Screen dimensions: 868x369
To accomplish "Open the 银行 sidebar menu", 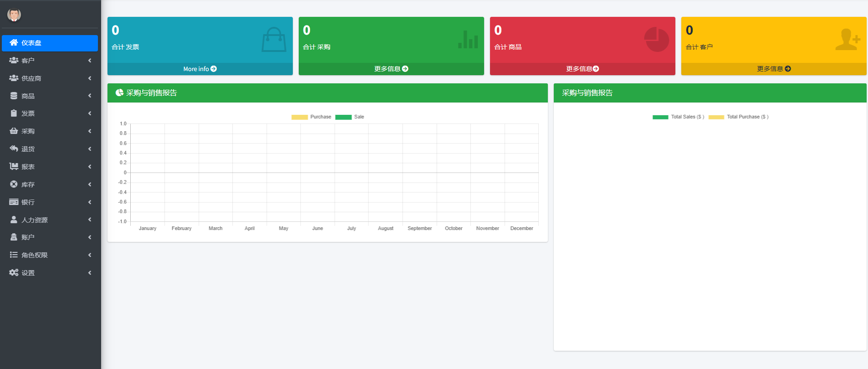I will [28, 202].
